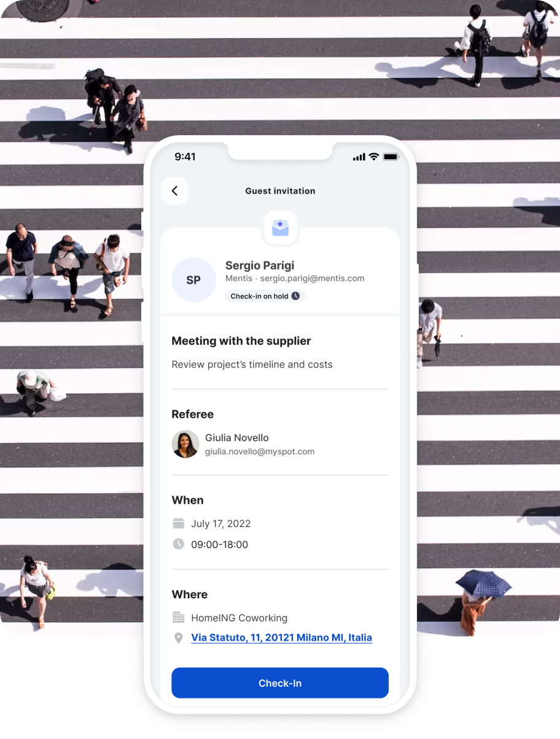The height and width of the screenshot is (739, 560).
Task: Select the Guest invitation header title
Action: (280, 191)
